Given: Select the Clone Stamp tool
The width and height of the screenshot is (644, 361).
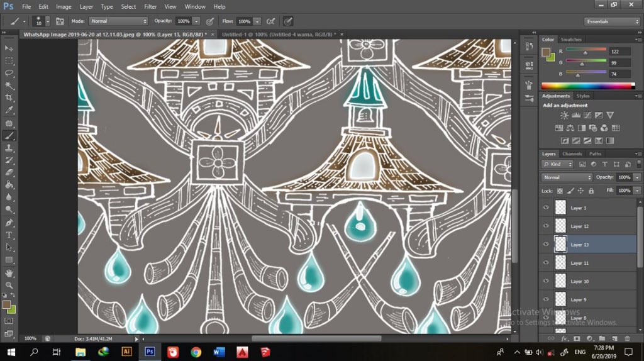Looking at the screenshot, I should pos(9,148).
